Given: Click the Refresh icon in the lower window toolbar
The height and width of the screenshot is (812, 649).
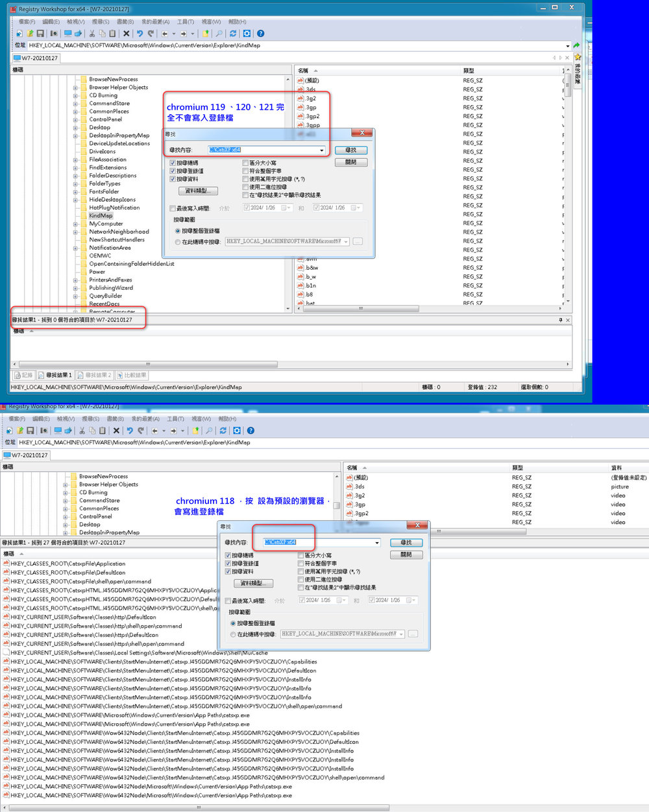Looking at the screenshot, I should (223, 431).
